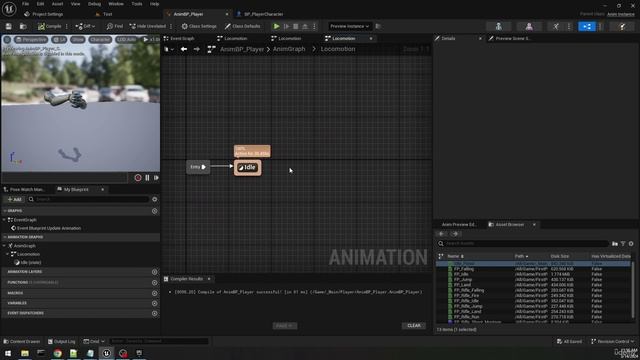
Task: Open the Tools menu
Action: pyautogui.click(x=137, y=4)
